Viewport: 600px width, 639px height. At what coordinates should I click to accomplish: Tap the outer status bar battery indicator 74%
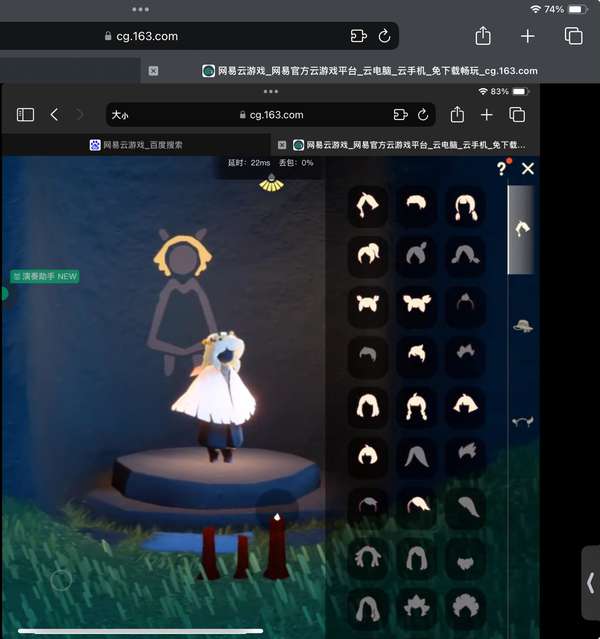[566, 9]
